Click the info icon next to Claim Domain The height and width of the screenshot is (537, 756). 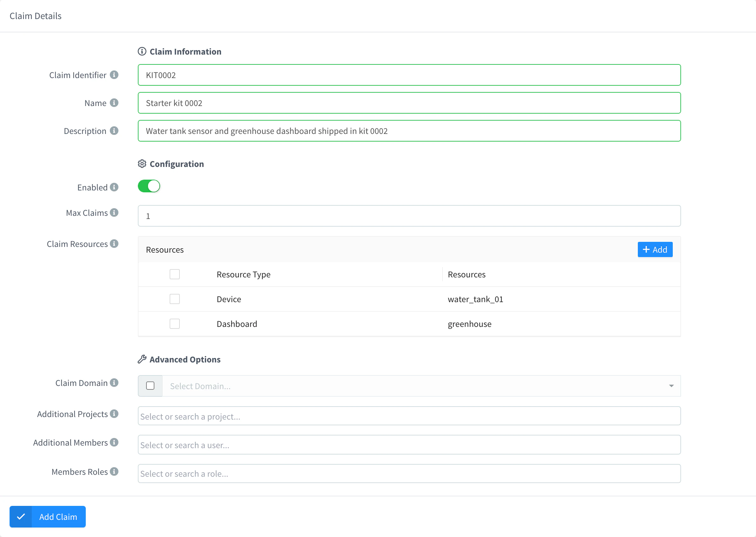[x=114, y=382]
